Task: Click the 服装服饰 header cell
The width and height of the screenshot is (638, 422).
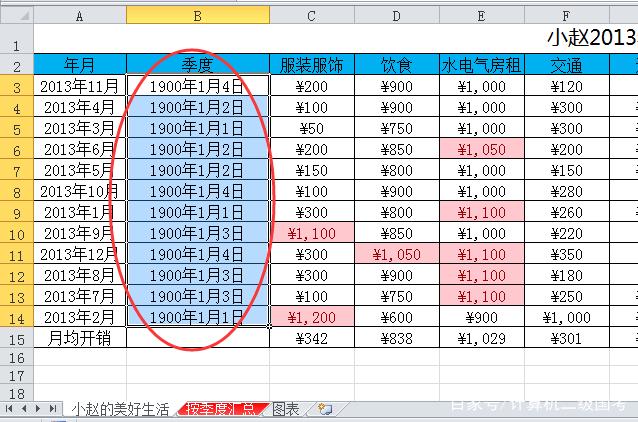Action: [312, 64]
